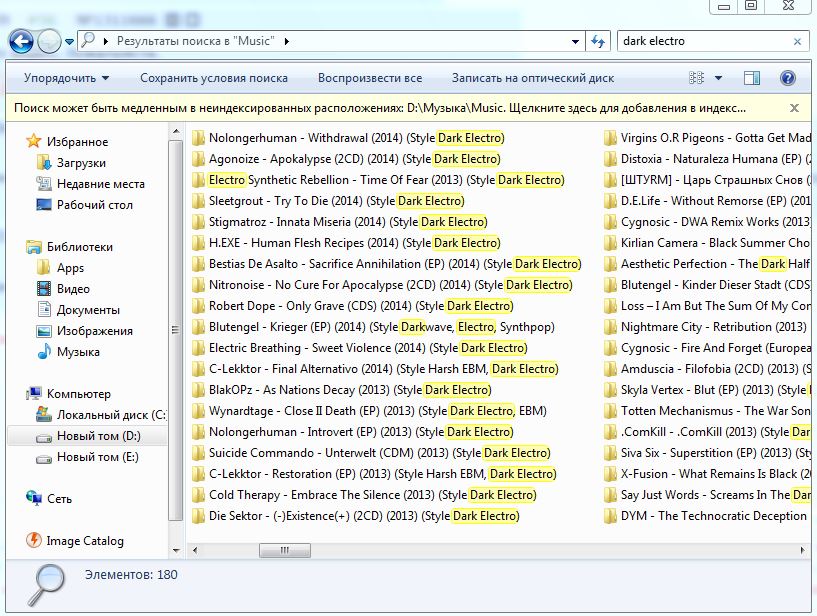The image size is (817, 616).
Task: Select folder Sleetgrout - Try To Die
Action: point(328,201)
